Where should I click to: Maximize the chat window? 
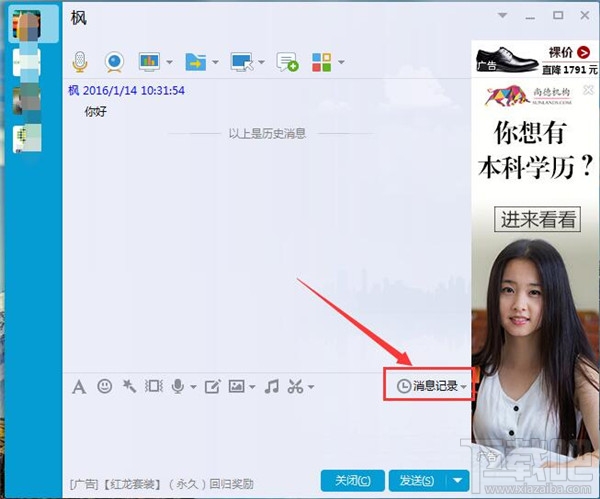click(558, 15)
